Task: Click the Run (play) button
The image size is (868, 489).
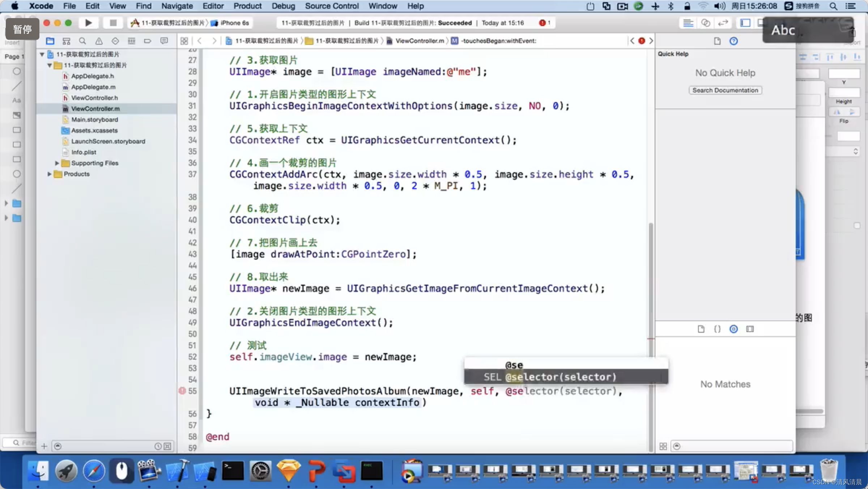Action: [x=88, y=23]
